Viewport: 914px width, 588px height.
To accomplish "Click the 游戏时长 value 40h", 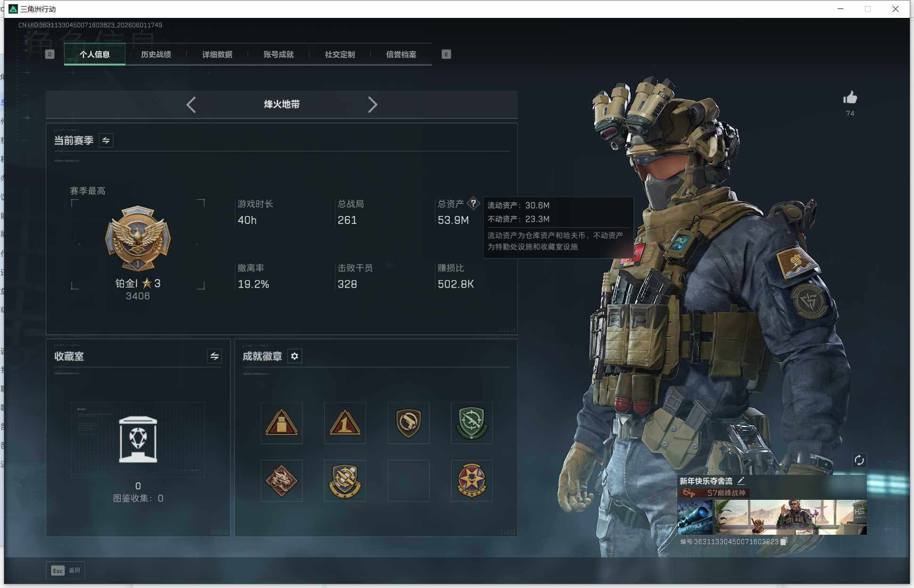I will click(247, 220).
